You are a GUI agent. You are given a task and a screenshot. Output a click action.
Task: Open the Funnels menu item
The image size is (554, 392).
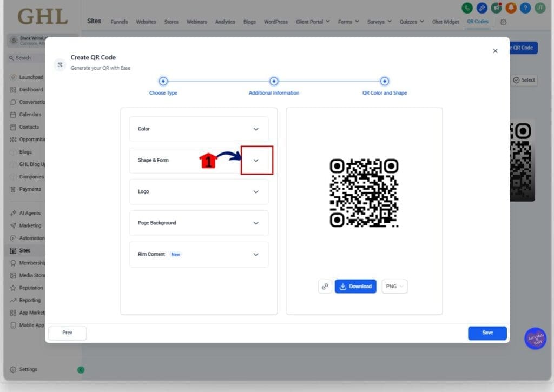[x=119, y=22]
